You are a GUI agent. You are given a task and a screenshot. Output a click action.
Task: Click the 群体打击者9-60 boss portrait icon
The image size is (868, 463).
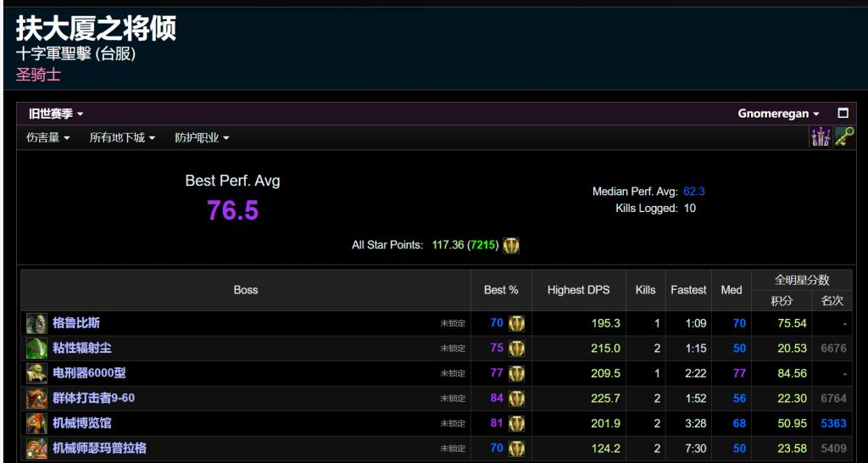coord(36,399)
